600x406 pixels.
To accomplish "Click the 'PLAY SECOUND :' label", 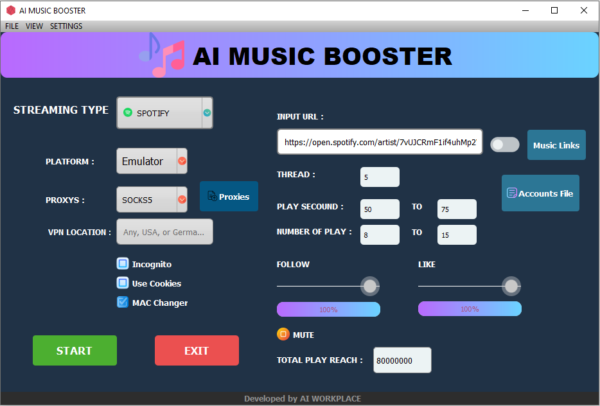I will coord(310,207).
